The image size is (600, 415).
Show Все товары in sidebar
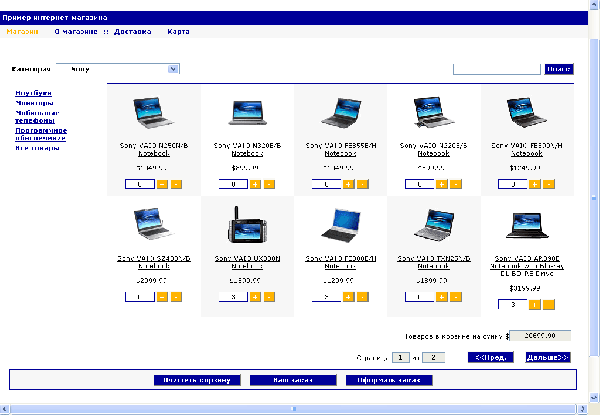[37, 148]
